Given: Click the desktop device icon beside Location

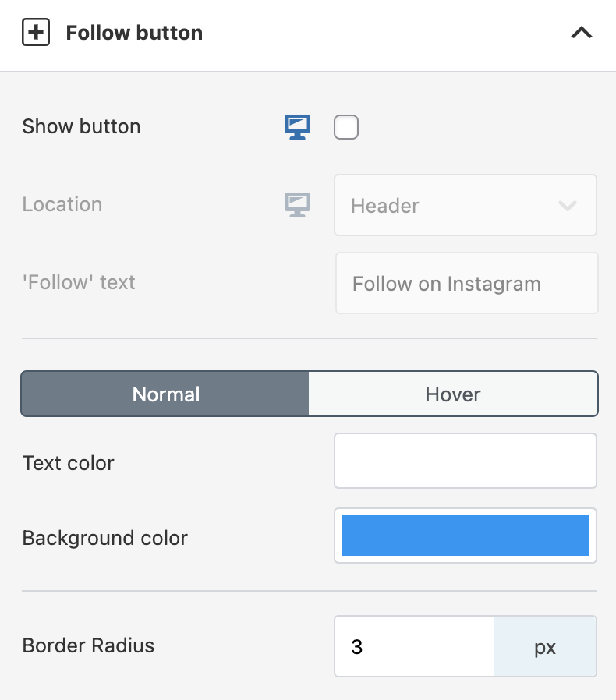Looking at the screenshot, I should [297, 204].
